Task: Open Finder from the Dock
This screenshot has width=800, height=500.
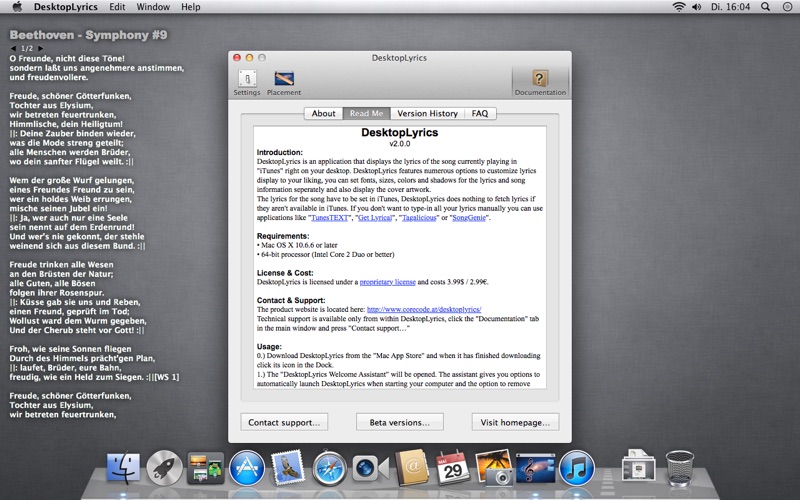Action: (123, 467)
